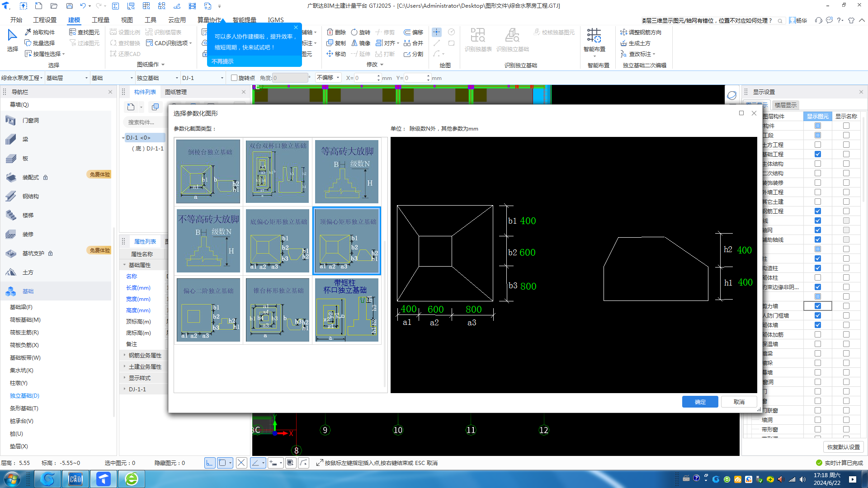The height and width of the screenshot is (488, 868).
Task: Switch to 图纸管理 tab
Action: pyautogui.click(x=175, y=92)
